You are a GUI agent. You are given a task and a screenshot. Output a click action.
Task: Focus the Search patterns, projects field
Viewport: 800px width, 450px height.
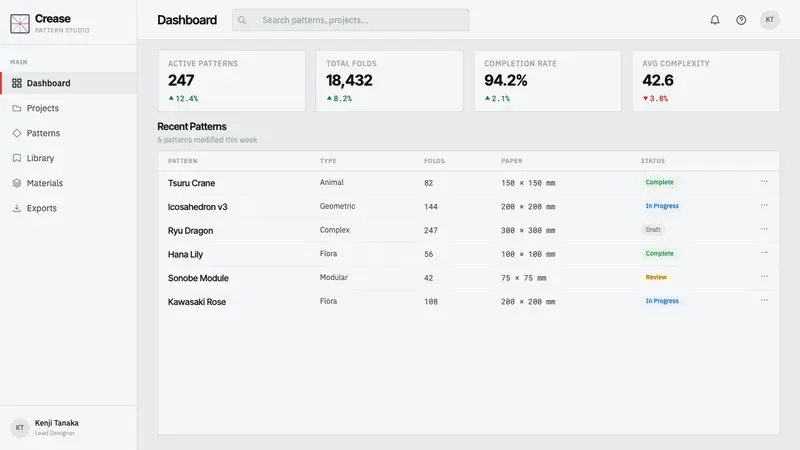(x=351, y=20)
